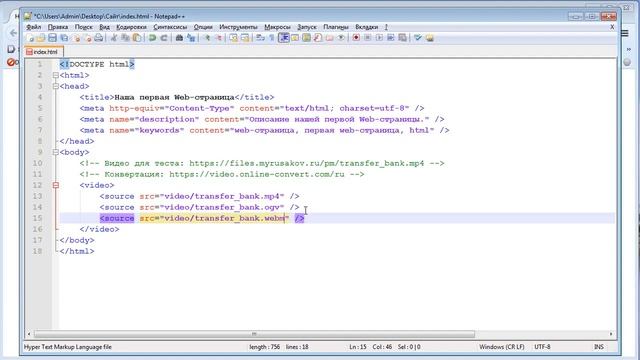Screen dimensions: 640x360
Task: Undo the last edit with the Undo icon
Action: 152,38
